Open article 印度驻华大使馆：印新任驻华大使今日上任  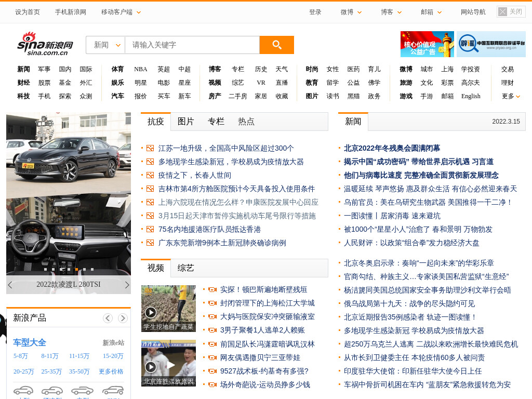[x=413, y=371]
